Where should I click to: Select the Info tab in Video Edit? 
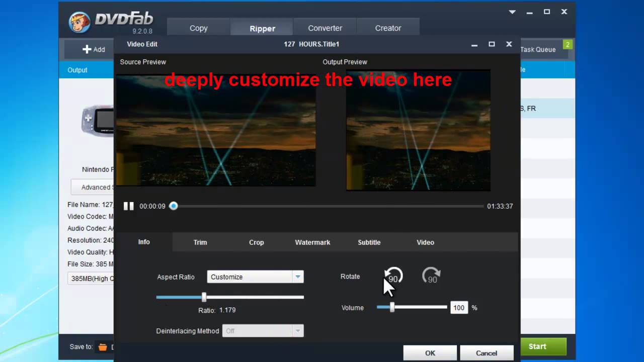pos(144,242)
